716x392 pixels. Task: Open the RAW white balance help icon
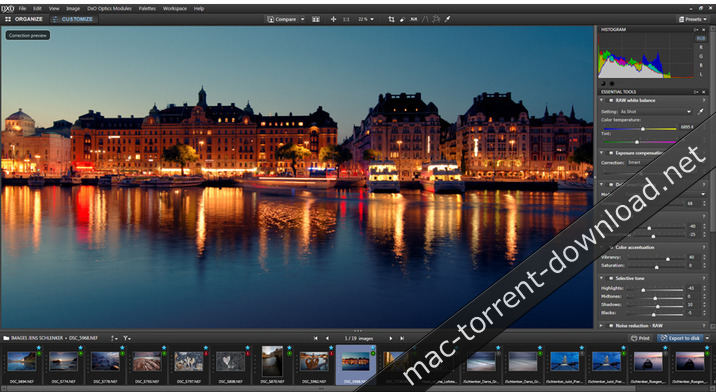click(704, 101)
